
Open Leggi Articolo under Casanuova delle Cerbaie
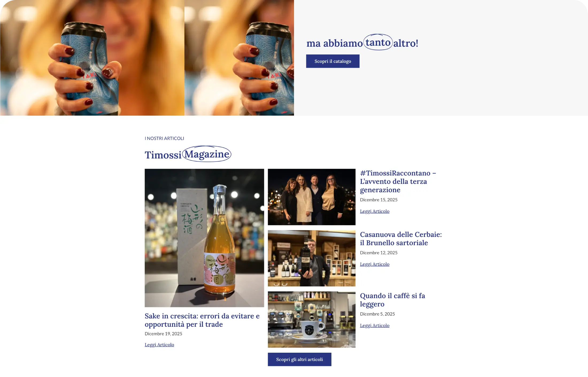tap(374, 264)
